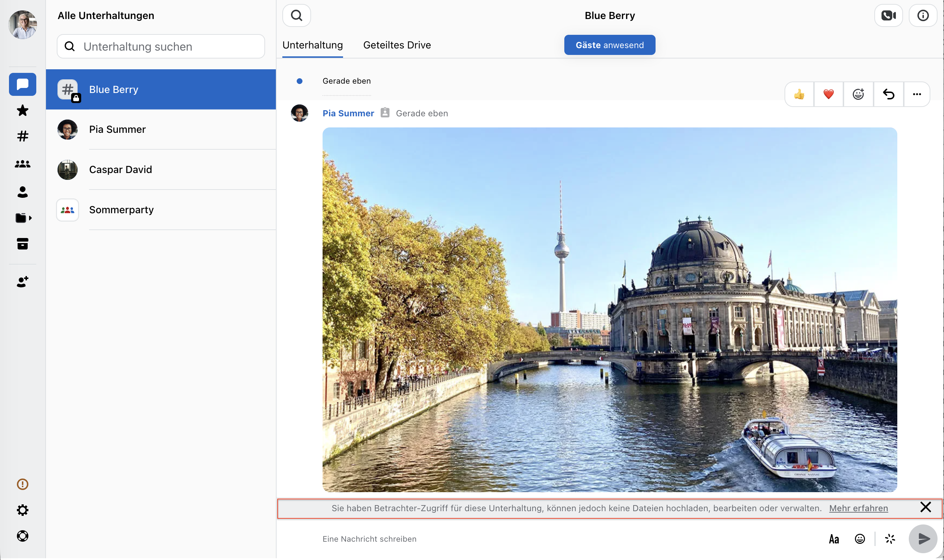Image resolution: width=944 pixels, height=560 pixels.
Task: Open the help lifebuoy icon
Action: click(x=23, y=536)
